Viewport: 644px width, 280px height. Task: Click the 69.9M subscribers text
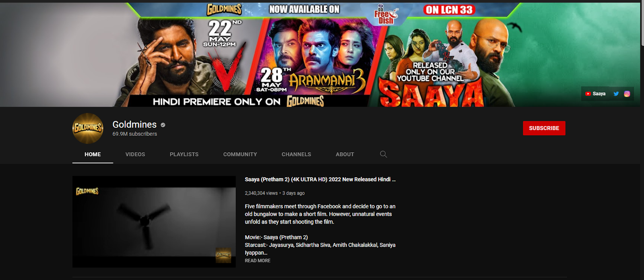point(134,134)
